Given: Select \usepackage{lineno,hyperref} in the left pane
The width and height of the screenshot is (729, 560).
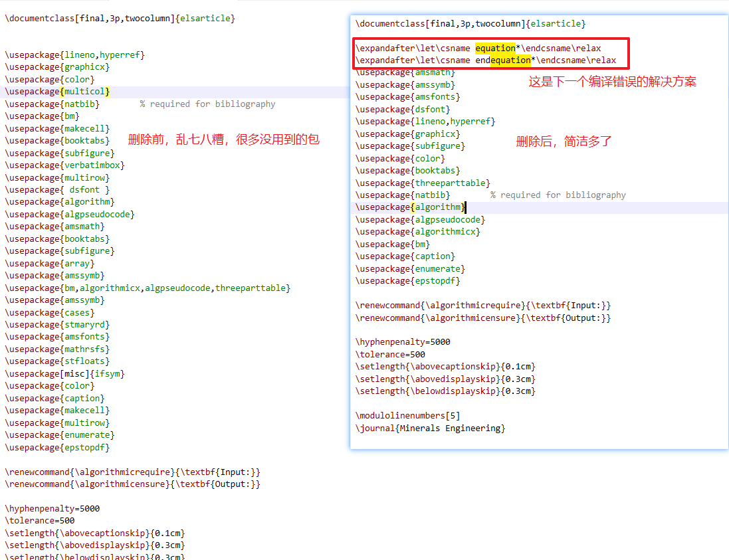Looking at the screenshot, I should (75, 55).
